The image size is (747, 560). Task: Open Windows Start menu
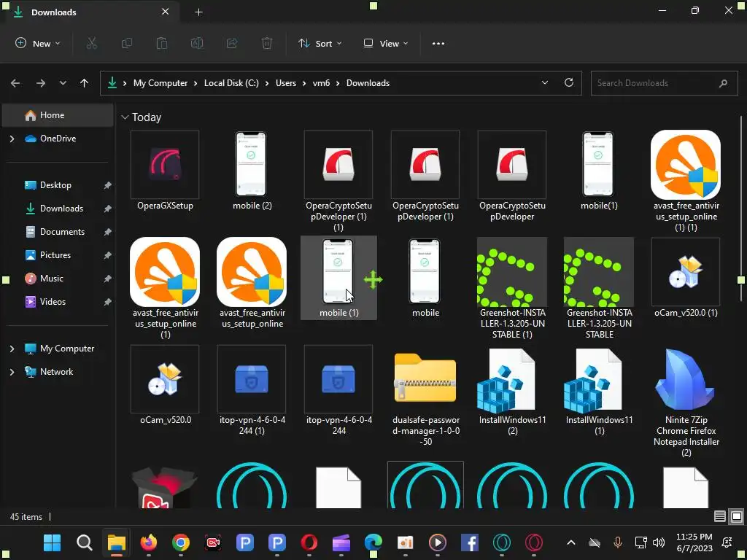(52, 542)
